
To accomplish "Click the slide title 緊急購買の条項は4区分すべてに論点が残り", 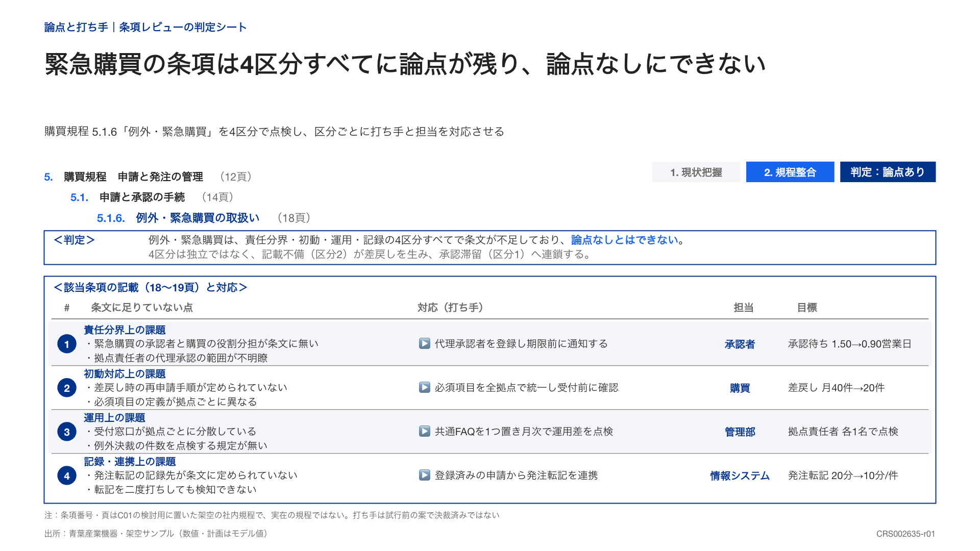I will tap(405, 64).
